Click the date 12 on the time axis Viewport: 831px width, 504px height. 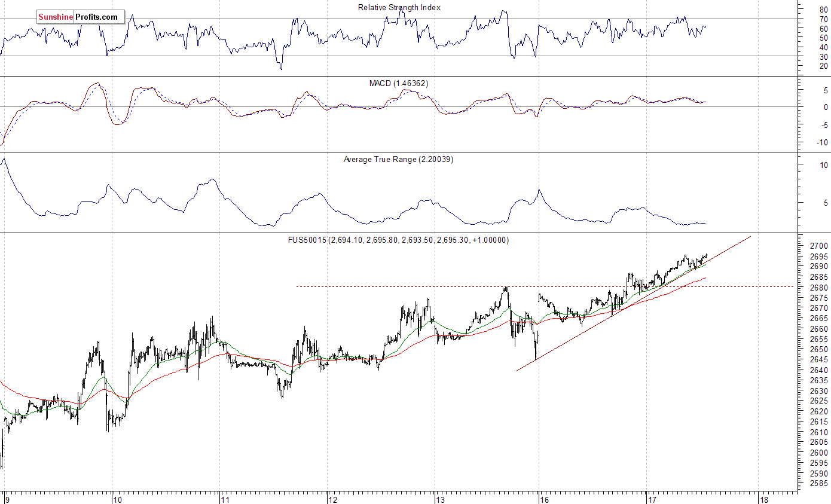click(x=334, y=499)
